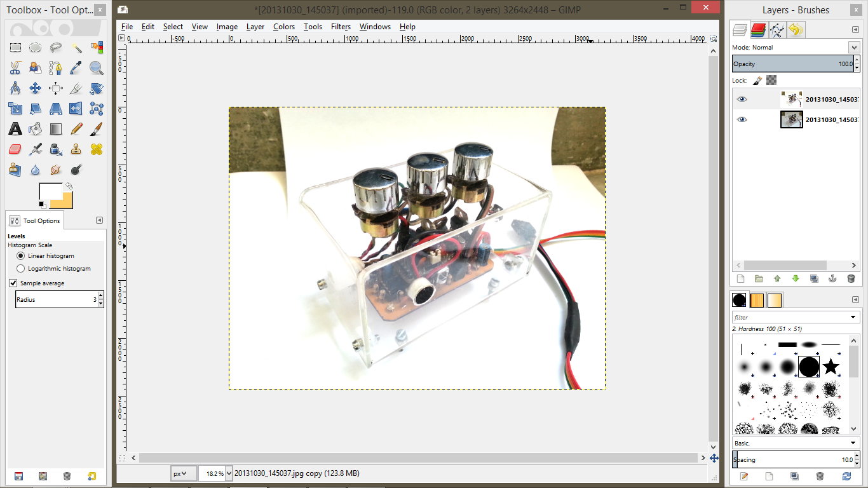Select the Fuzzy Select tool
The image size is (868, 488).
78,48
